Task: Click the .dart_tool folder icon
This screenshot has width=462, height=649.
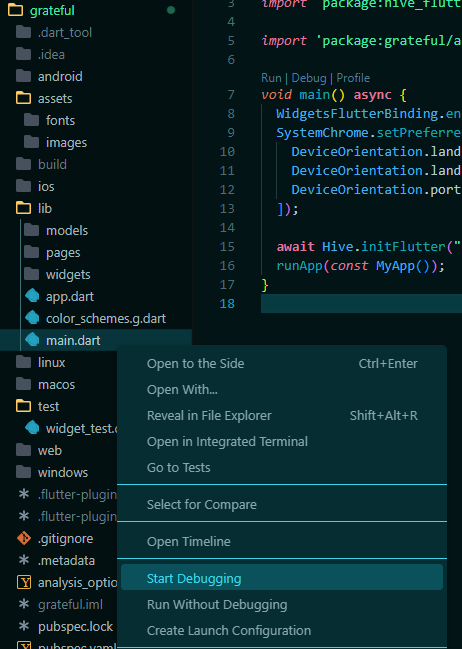Action: pos(23,32)
